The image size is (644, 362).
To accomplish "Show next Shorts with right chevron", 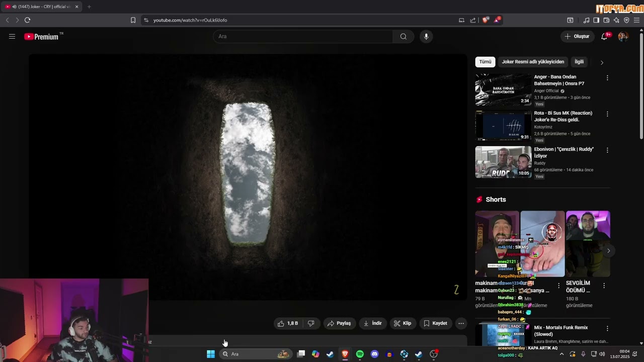I will pyautogui.click(x=608, y=250).
